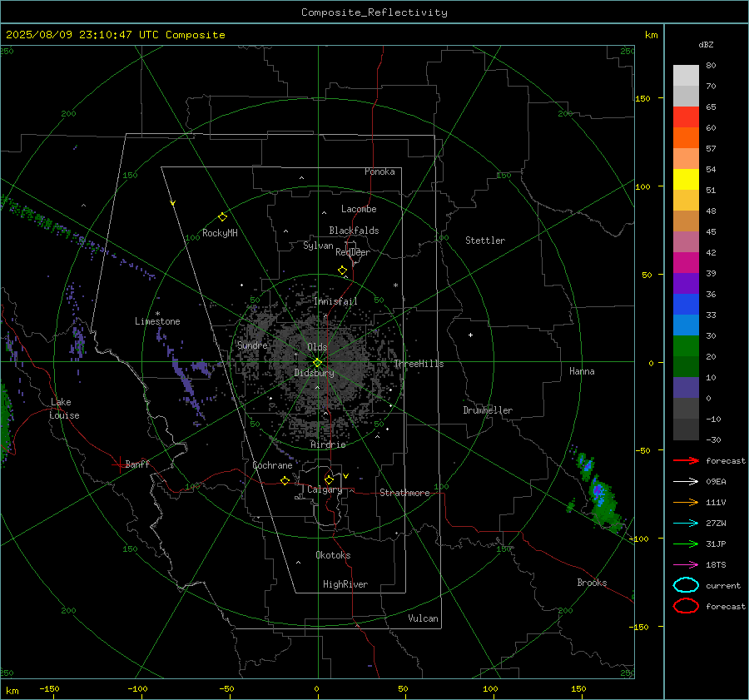Viewport: 749px width, 700px height.
Task: Click the dBZ legend heading
Action: [706, 45]
